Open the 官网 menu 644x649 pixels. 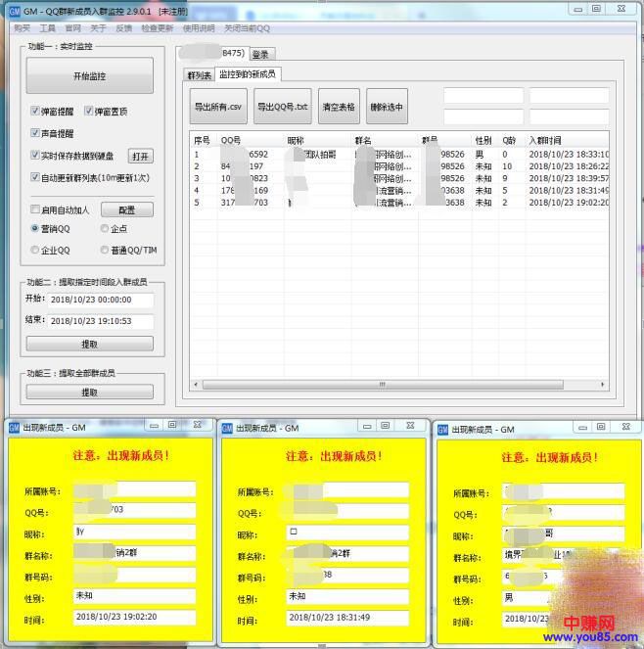(72, 28)
